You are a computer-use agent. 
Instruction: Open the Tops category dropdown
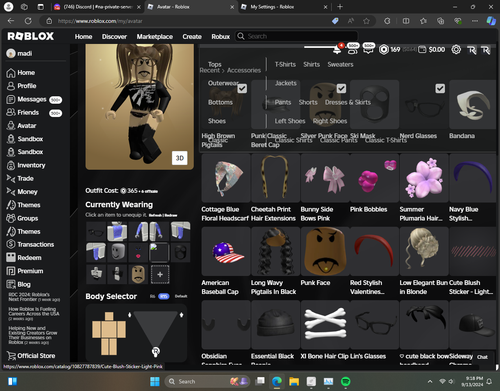pyautogui.click(x=214, y=64)
